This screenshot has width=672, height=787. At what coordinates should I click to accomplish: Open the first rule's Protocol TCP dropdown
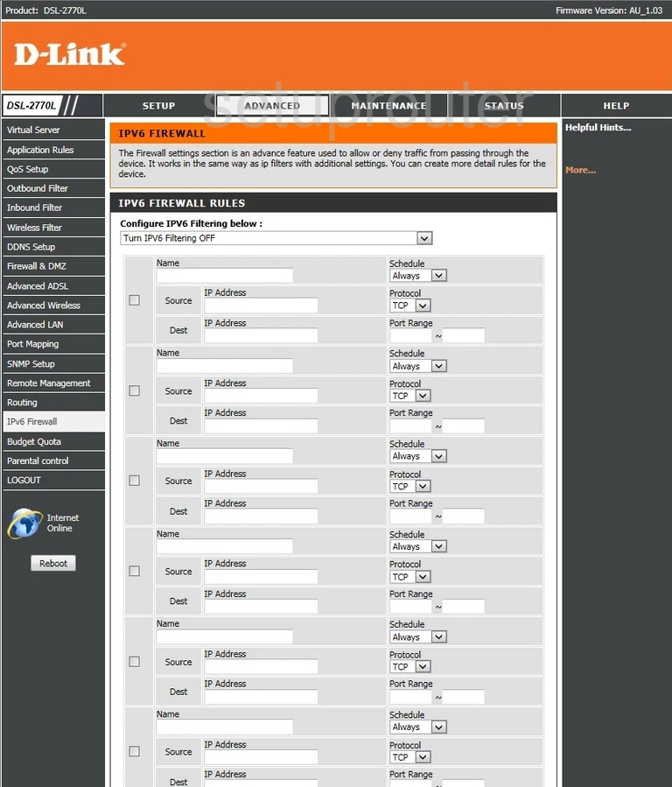point(410,306)
